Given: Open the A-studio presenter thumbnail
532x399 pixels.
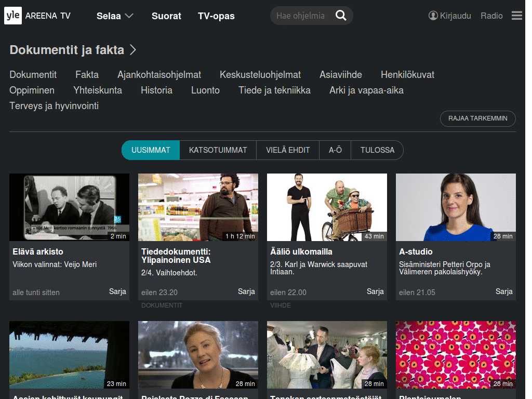Looking at the screenshot, I should 456,207.
